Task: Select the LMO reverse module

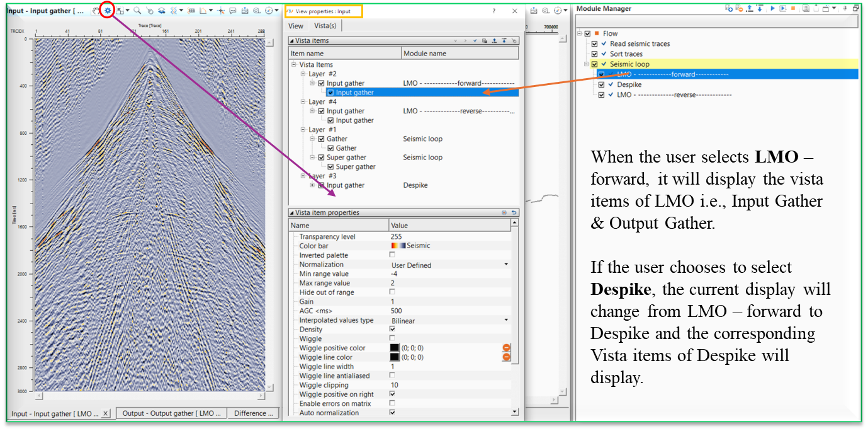Action: click(674, 95)
